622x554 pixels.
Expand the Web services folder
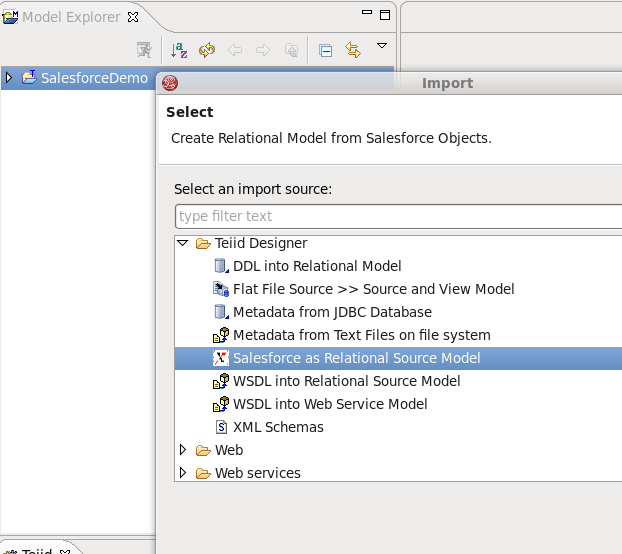(183, 473)
